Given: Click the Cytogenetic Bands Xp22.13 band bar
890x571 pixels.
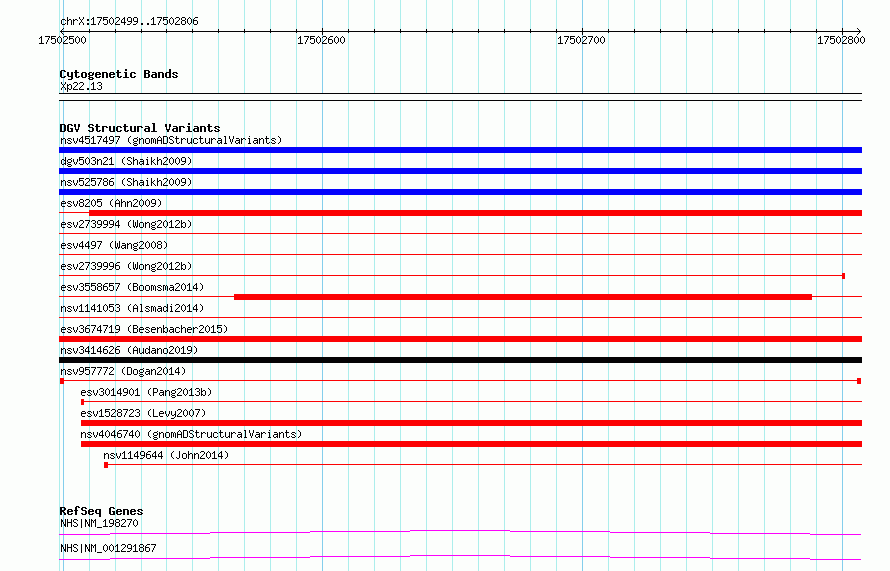Looking at the screenshot, I should [460, 97].
